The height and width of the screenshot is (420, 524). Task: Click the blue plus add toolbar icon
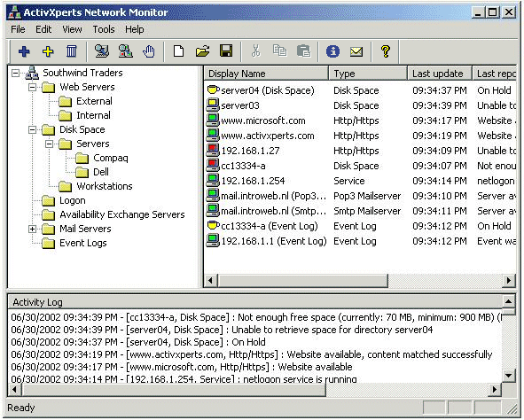pyautogui.click(x=24, y=51)
